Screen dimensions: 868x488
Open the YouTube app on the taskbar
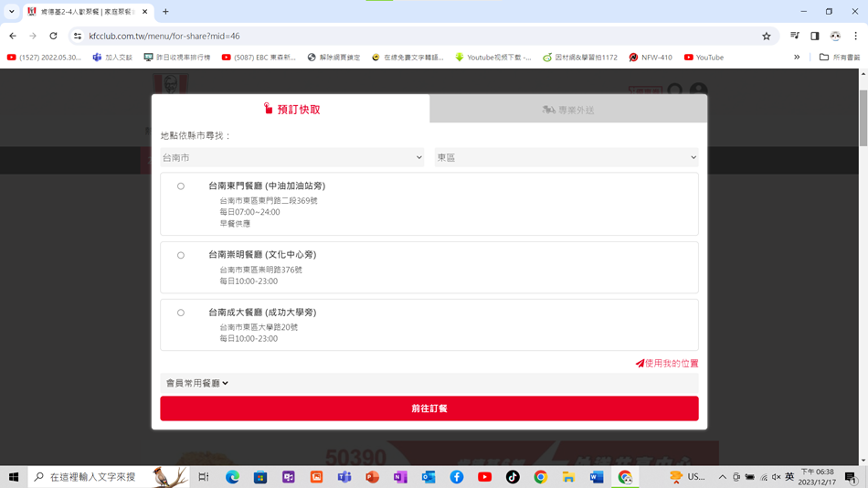click(x=485, y=477)
